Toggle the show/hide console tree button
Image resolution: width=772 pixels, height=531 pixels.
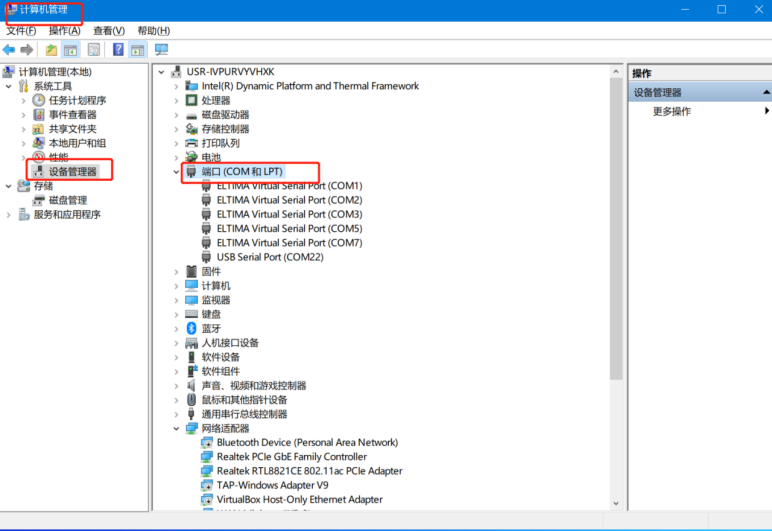[71, 50]
